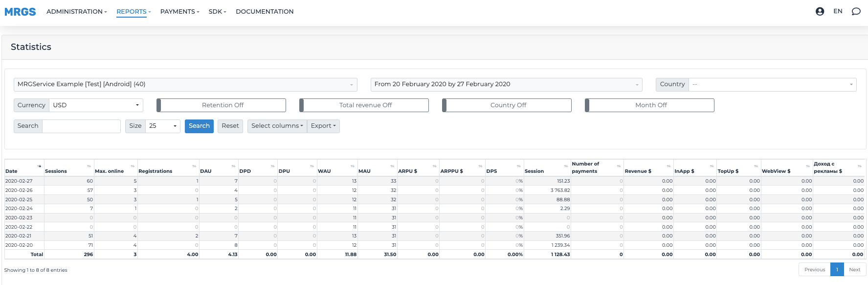This screenshot has height=285, width=868.
Task: Sort by Registrations column sort icon
Action: point(194,166)
